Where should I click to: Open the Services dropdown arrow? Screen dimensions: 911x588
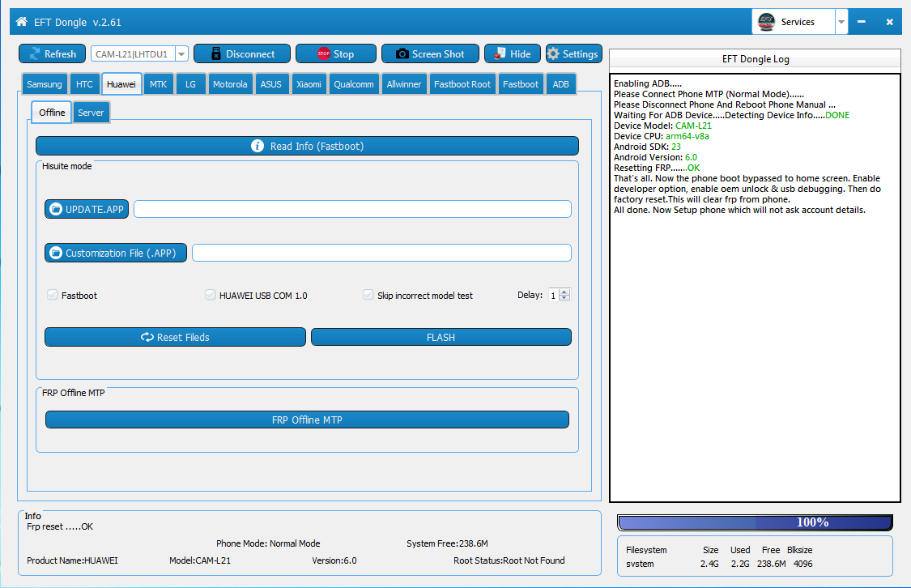coord(841,22)
